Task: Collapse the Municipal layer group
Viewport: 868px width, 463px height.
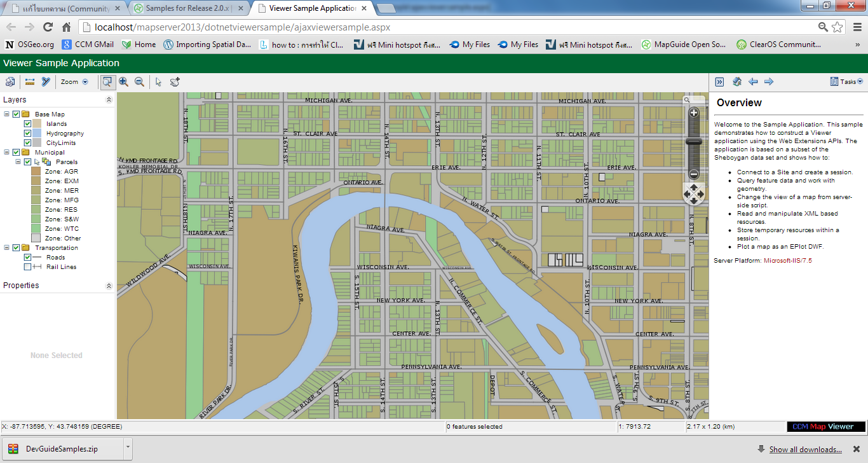Action: click(x=5, y=152)
